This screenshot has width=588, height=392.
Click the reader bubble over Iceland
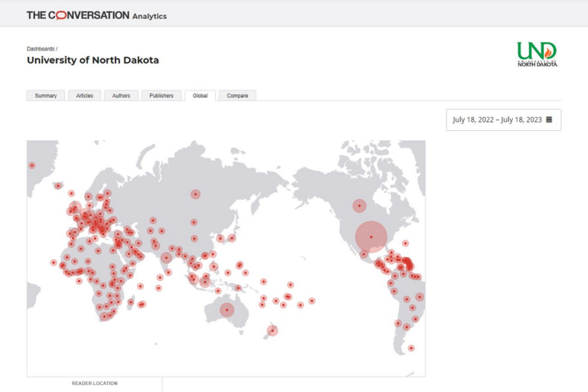click(57, 186)
